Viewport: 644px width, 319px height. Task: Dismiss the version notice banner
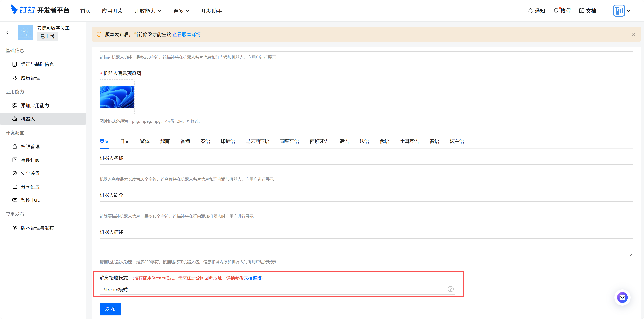tap(633, 34)
